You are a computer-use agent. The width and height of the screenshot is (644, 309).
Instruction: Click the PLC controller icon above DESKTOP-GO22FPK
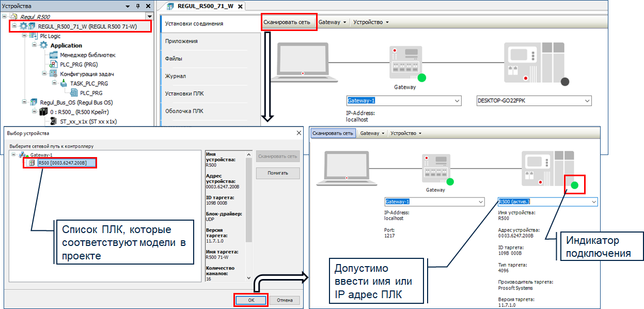coord(535,62)
